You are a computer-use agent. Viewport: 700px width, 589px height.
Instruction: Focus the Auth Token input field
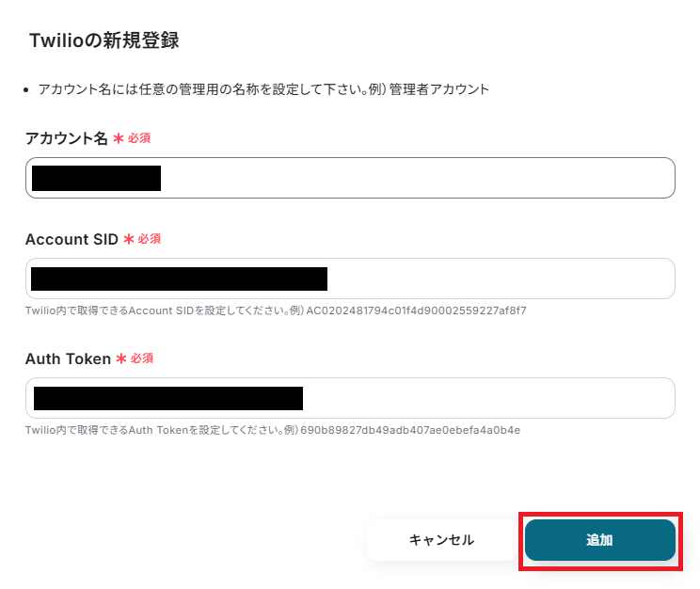(x=350, y=398)
